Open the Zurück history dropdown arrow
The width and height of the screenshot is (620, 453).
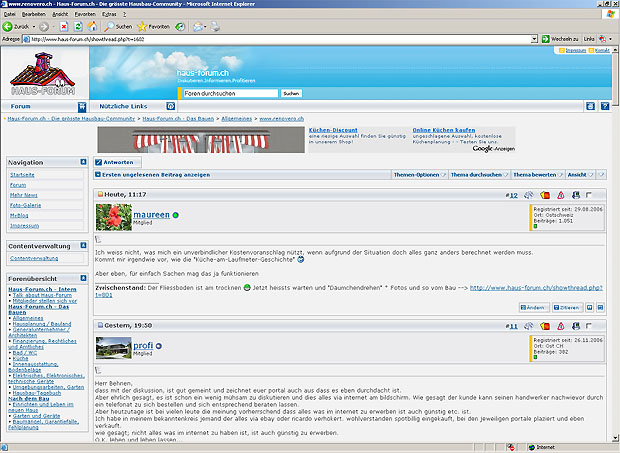pyautogui.click(x=34, y=27)
